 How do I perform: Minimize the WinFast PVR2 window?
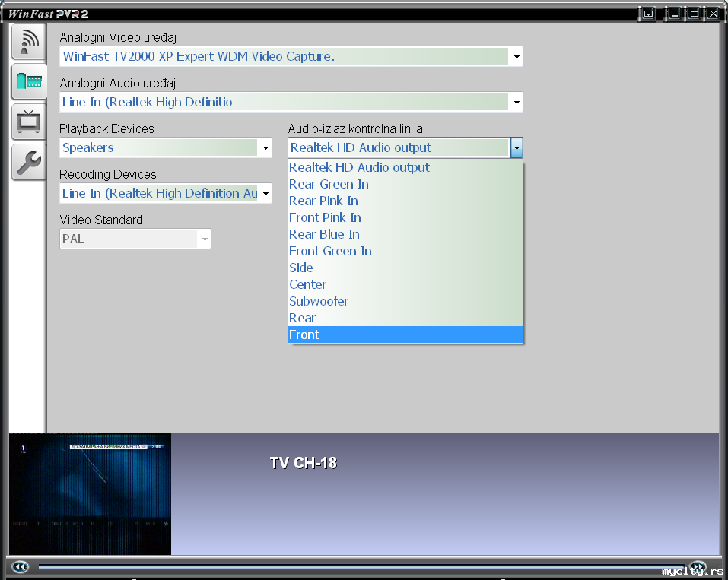[x=674, y=14]
